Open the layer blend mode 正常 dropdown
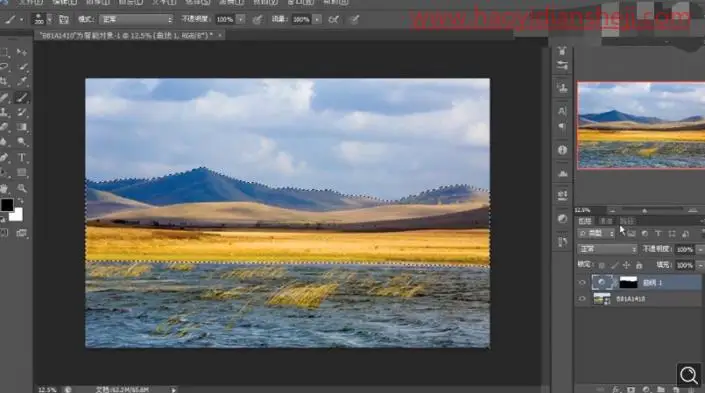Screen dimensions: 705x393 tap(607, 249)
